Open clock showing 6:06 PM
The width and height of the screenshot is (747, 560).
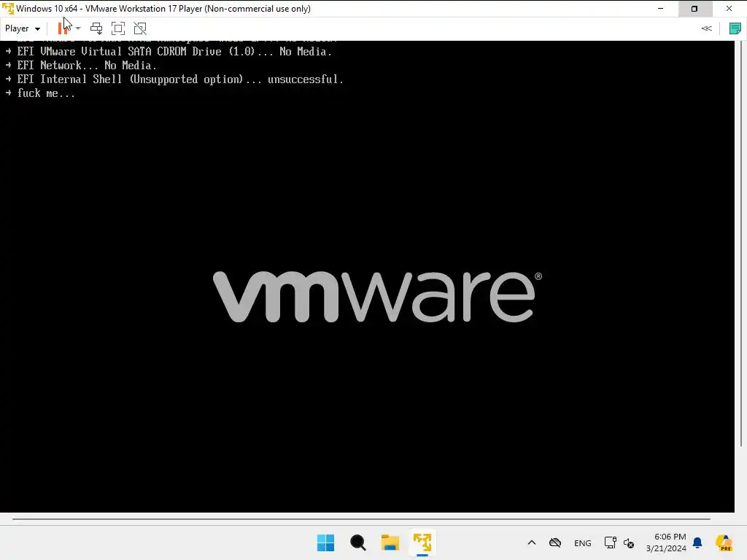(x=666, y=542)
